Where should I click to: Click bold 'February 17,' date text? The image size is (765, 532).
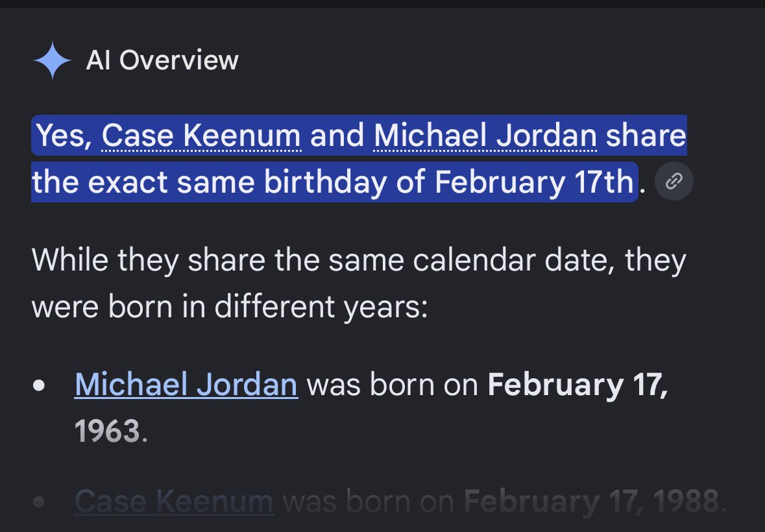[577, 385]
